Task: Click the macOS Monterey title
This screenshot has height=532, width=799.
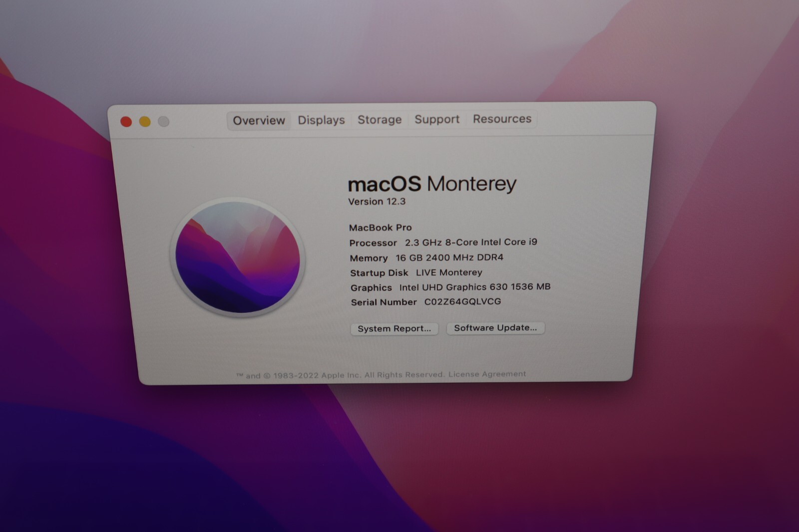Action: [432, 184]
